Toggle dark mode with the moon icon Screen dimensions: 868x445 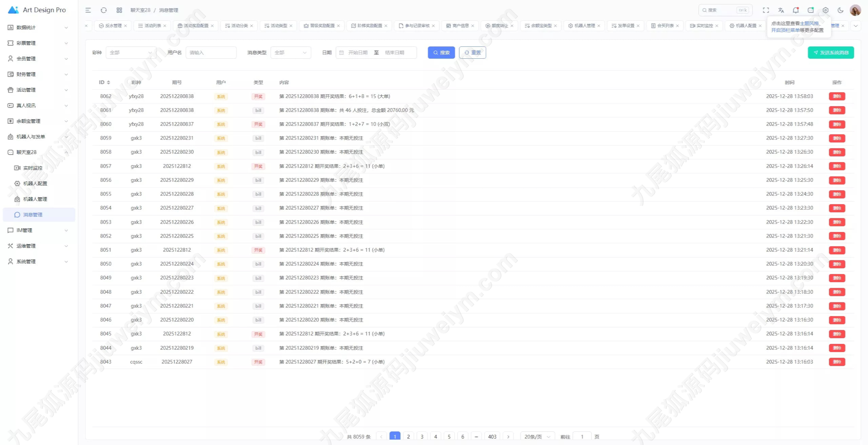(x=841, y=10)
